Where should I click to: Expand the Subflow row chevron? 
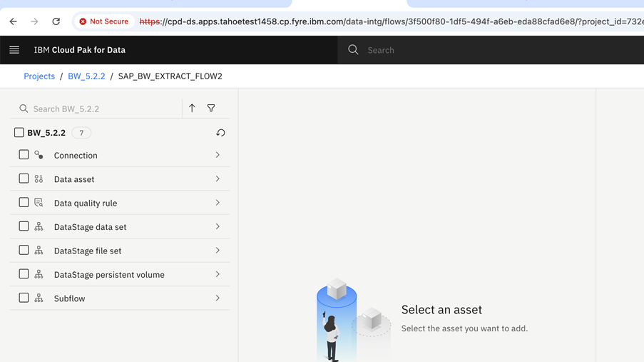(x=218, y=298)
